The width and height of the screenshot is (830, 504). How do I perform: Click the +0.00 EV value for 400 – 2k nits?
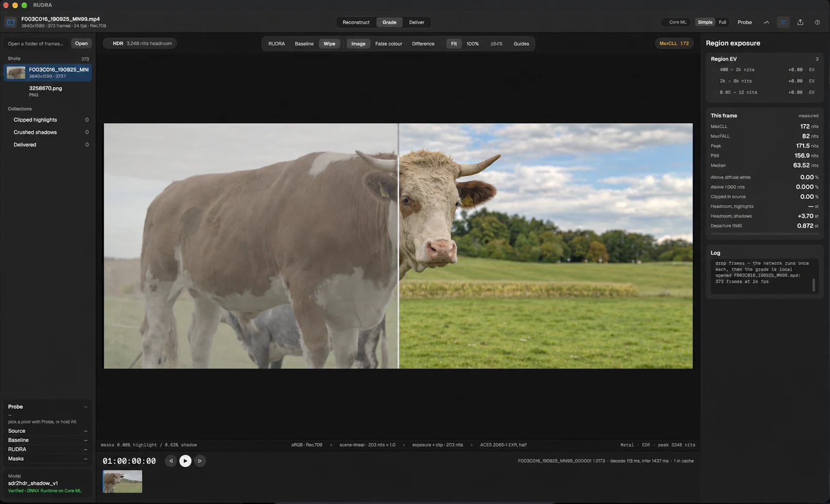coord(795,70)
